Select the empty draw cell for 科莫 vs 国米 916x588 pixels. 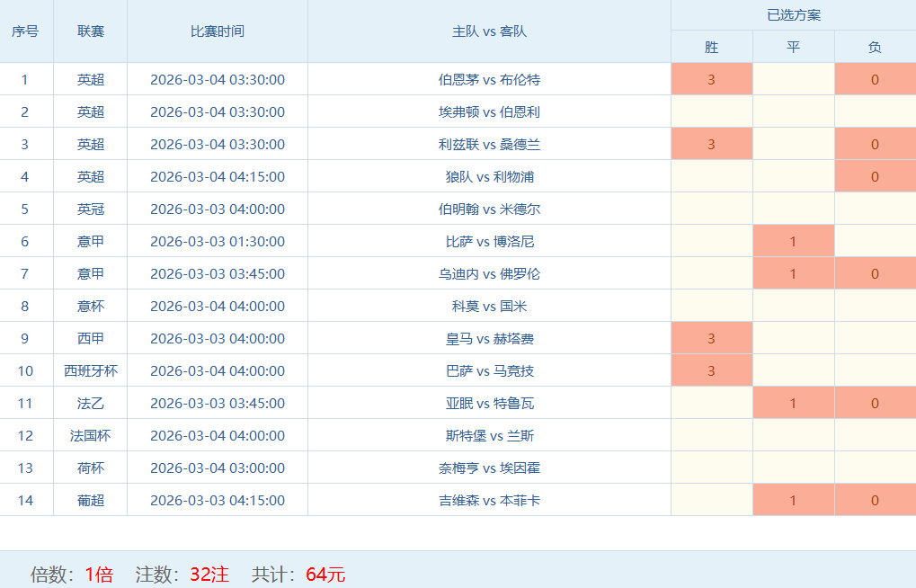coord(793,306)
